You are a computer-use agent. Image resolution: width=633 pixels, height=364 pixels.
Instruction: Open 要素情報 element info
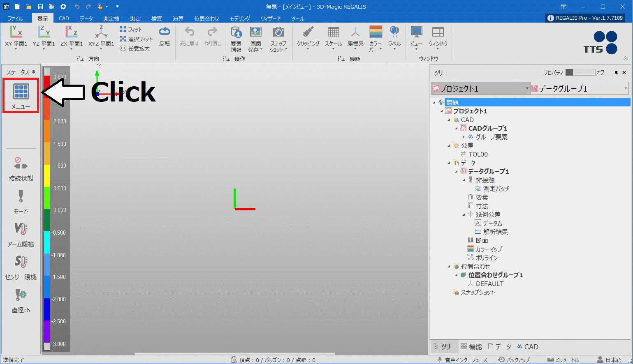[236, 39]
